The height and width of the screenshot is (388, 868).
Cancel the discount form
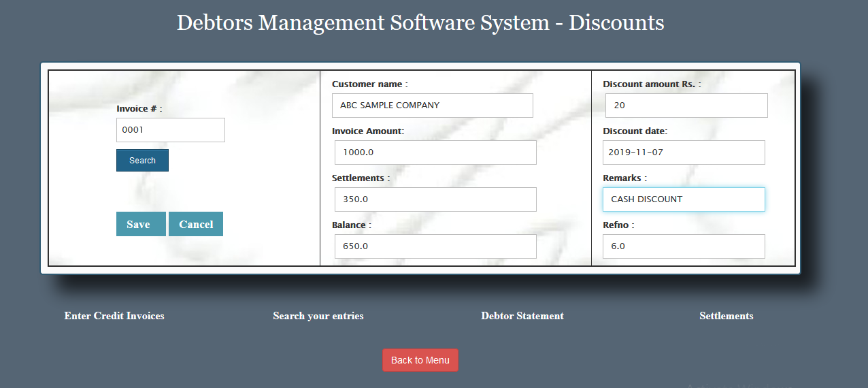coord(196,225)
